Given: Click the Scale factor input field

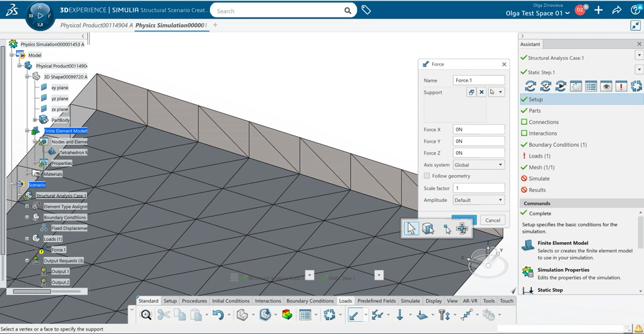Looking at the screenshot, I should coord(478,188).
